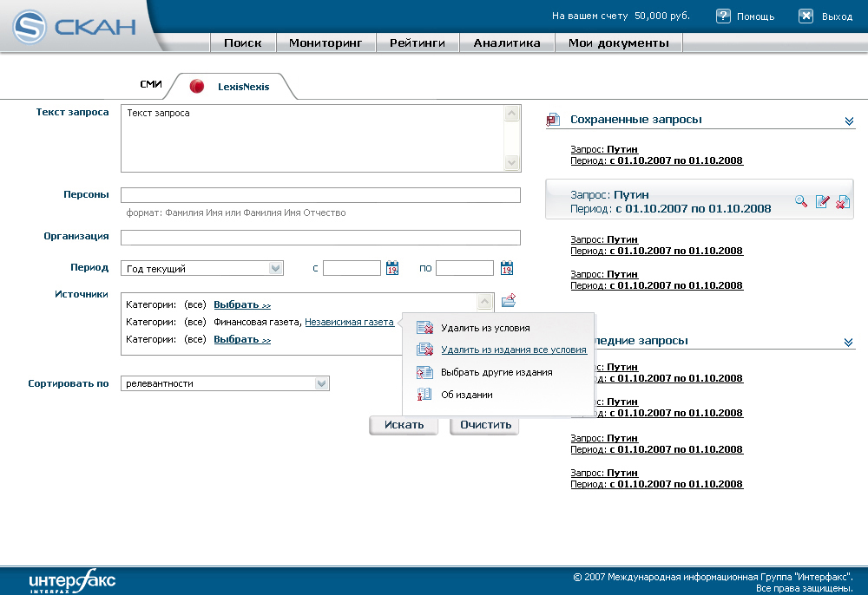Click the Interfax logo in footer
The width and height of the screenshot is (868, 595).
tap(72, 580)
